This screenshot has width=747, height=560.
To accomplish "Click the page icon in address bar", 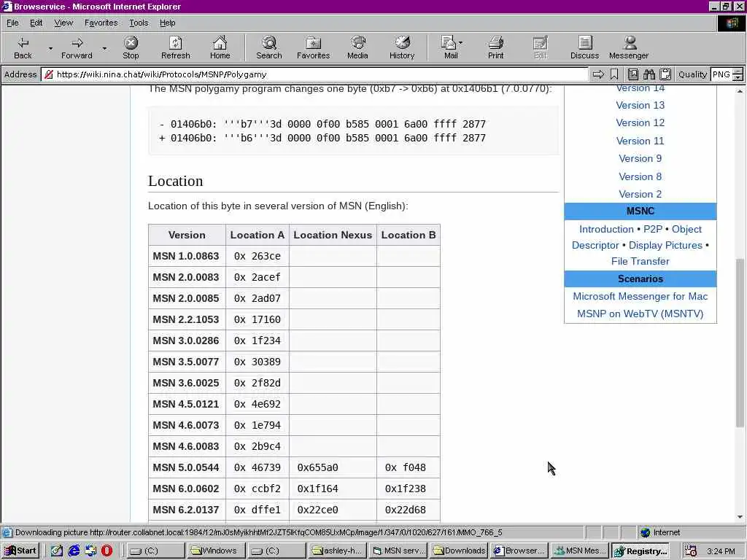I will (x=49, y=74).
